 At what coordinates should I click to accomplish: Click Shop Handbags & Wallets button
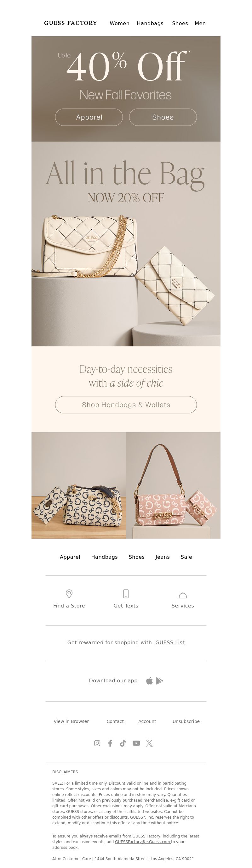tap(126, 405)
